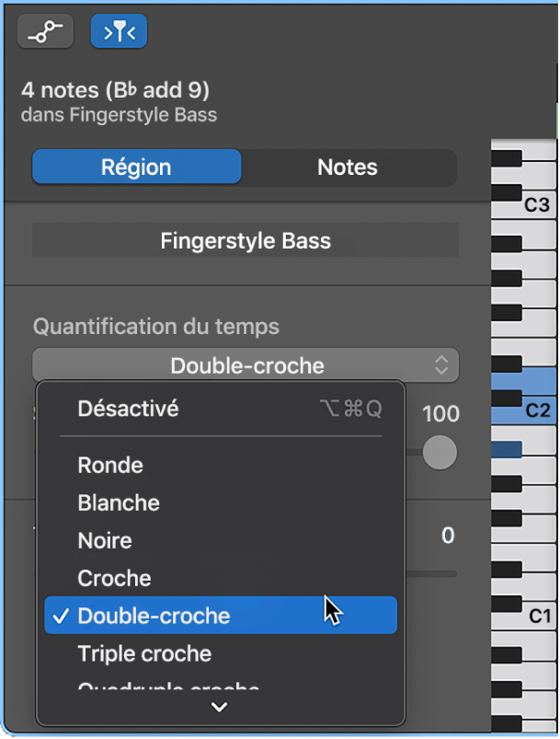Choose Blanche quantization value
This screenshot has height=739, width=560.
(x=118, y=503)
